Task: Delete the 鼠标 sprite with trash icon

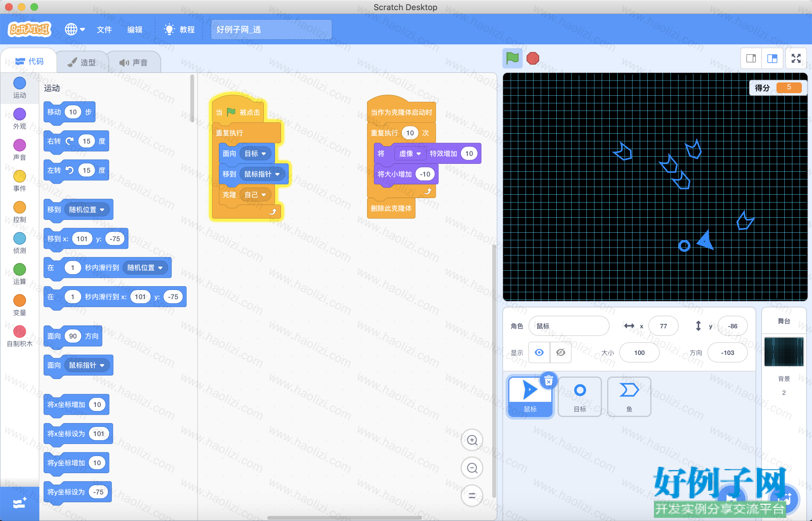Action: (549, 381)
